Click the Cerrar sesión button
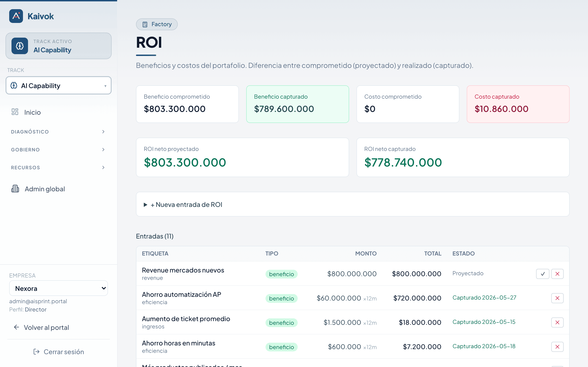 (x=59, y=352)
